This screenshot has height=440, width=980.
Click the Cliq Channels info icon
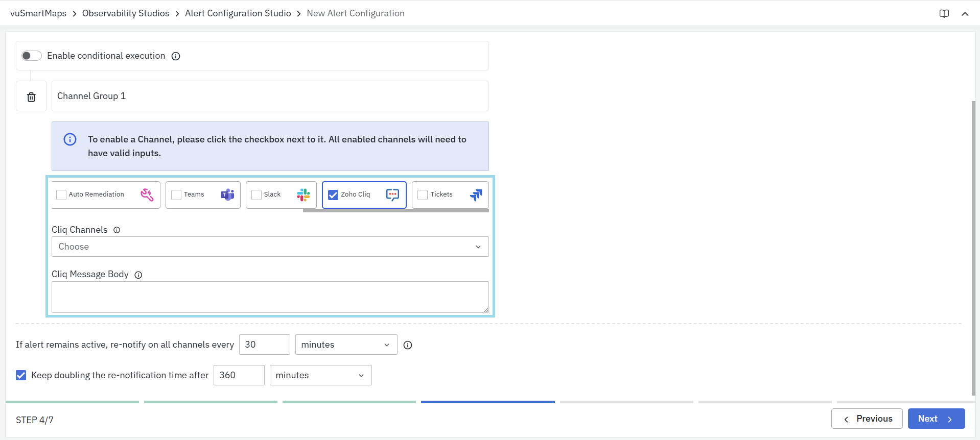point(116,230)
